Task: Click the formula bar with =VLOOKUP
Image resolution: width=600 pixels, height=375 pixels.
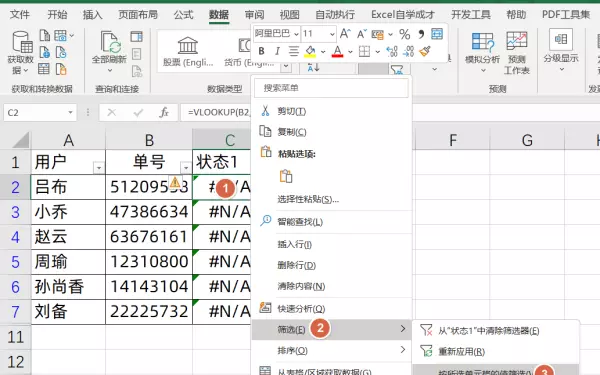Action: [x=216, y=112]
